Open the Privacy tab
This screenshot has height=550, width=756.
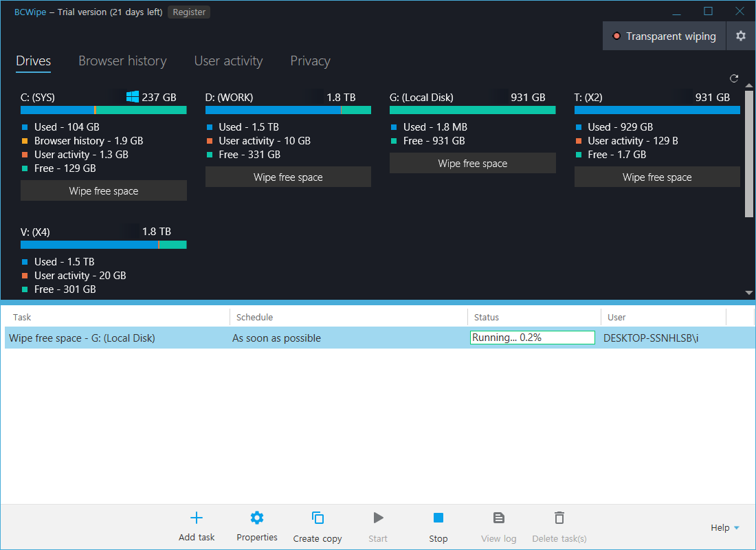tap(310, 60)
